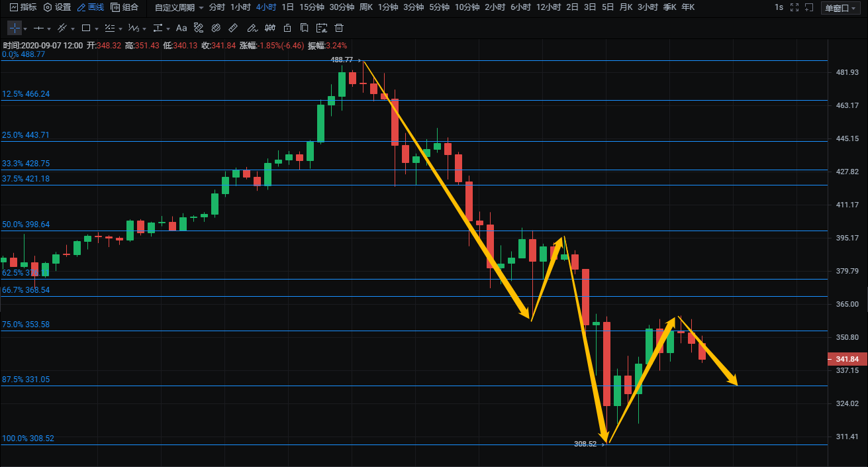Expand the arrow beside the rectangle tool
868x467 pixels.
pos(97,29)
